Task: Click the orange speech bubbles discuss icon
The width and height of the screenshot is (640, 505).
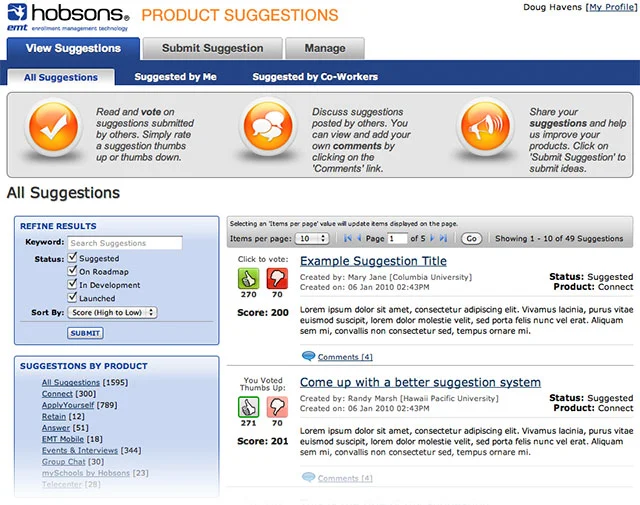Action: pos(268,126)
